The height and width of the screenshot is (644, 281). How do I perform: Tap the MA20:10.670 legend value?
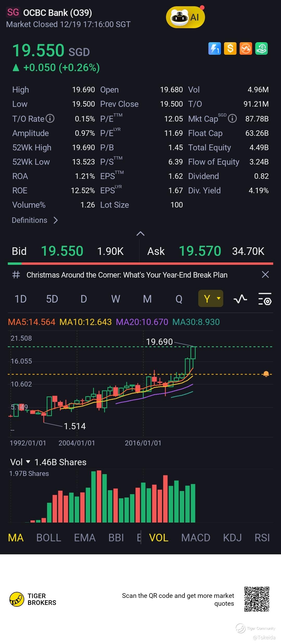click(142, 322)
